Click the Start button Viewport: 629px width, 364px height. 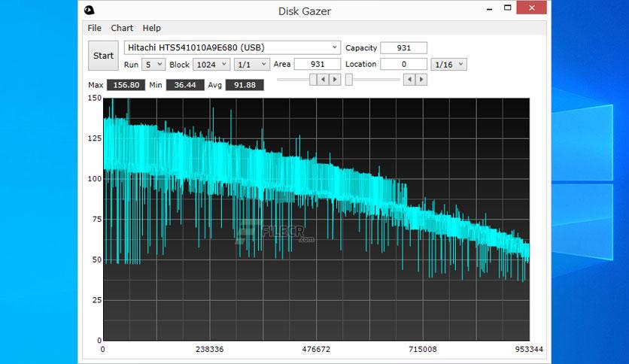pyautogui.click(x=104, y=56)
